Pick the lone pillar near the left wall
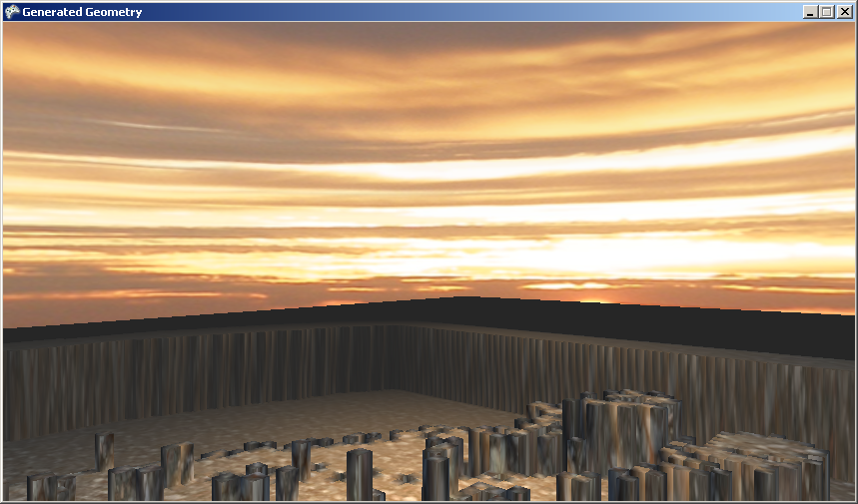The height and width of the screenshot is (504, 858). 104,449
